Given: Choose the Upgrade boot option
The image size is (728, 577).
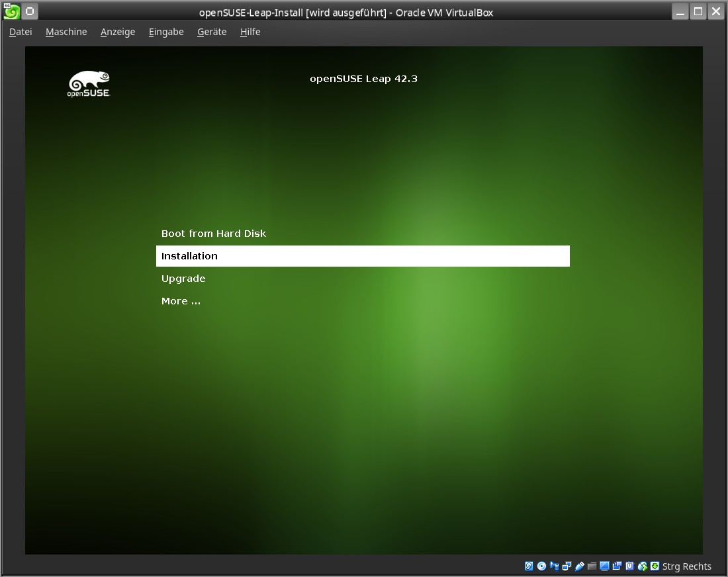Looking at the screenshot, I should pos(183,279).
